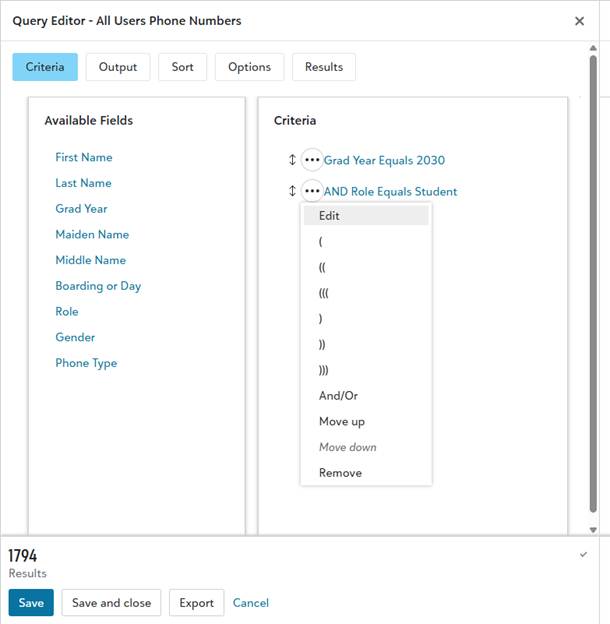Click ellipsis menu for Role criterion
This screenshot has height=624, width=610.
click(x=312, y=191)
